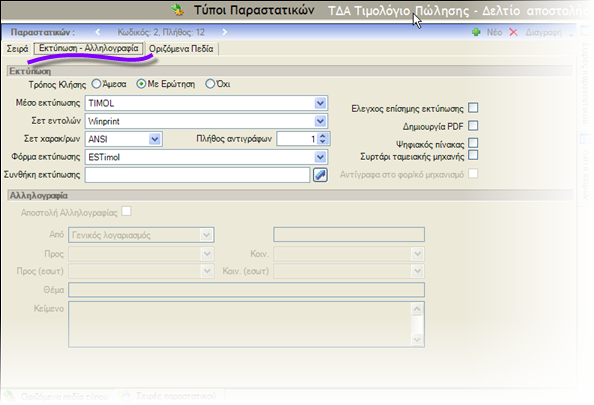Viewport: 594px width, 405px height.
Task: Click the Εκτύπωση section header
Action: 290,71
